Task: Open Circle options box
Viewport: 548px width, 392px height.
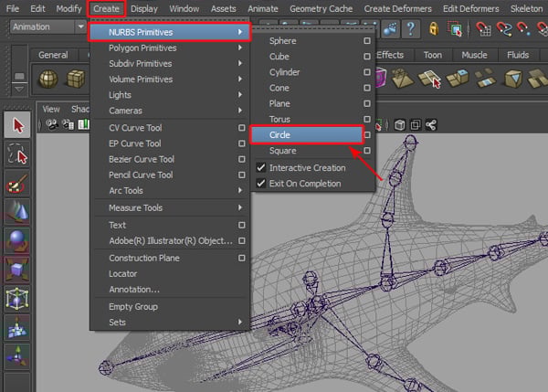Action: tap(367, 134)
